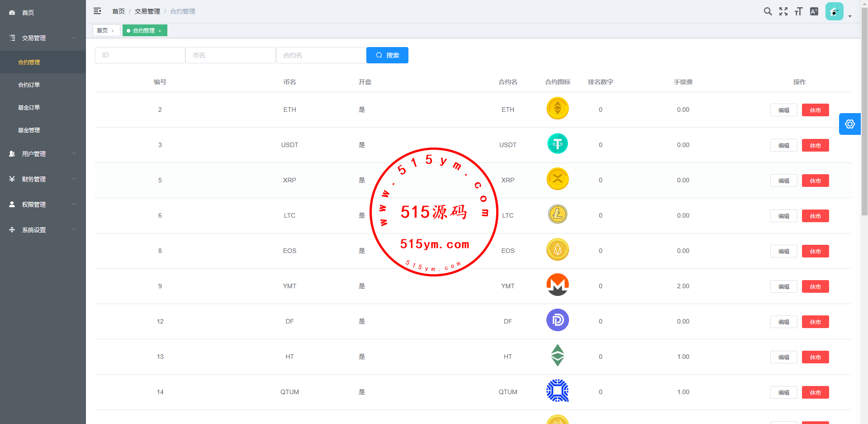
Task: Open the blue settings gear panel
Action: point(849,124)
